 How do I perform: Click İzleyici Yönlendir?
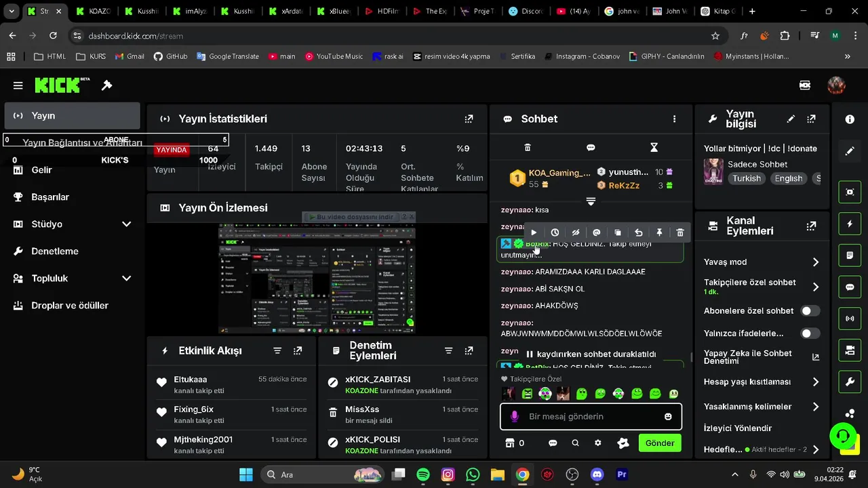[738, 428]
